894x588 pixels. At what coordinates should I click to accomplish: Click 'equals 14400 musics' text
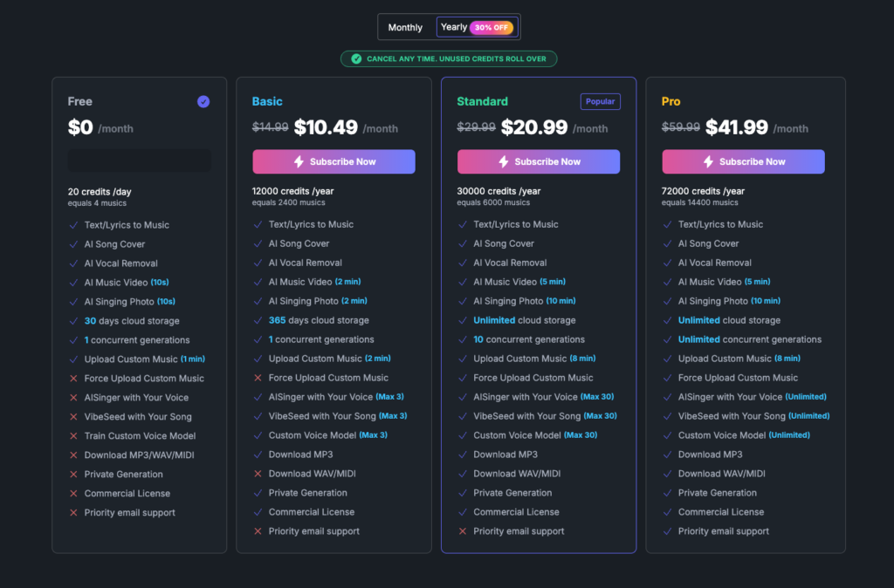coord(699,203)
